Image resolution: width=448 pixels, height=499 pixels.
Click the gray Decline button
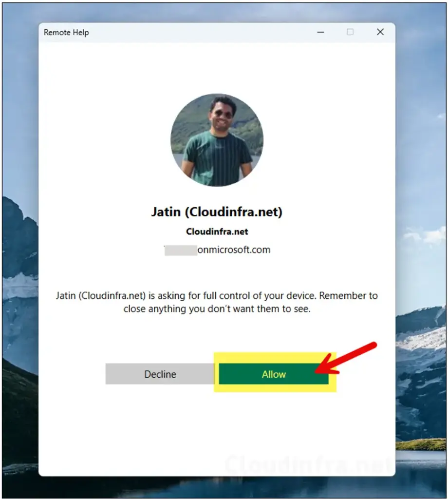click(x=160, y=374)
